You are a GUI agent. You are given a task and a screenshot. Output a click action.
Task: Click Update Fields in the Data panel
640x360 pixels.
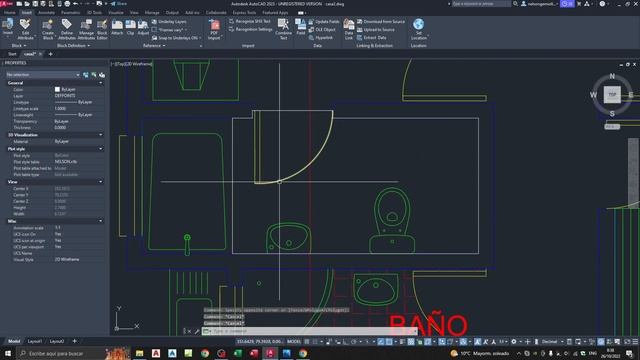[x=324, y=21]
